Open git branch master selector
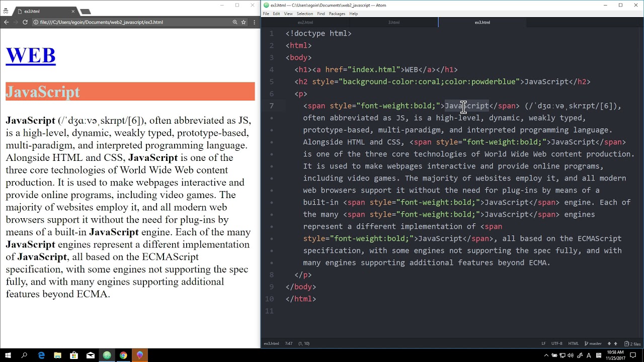644x362 pixels. [x=593, y=343]
